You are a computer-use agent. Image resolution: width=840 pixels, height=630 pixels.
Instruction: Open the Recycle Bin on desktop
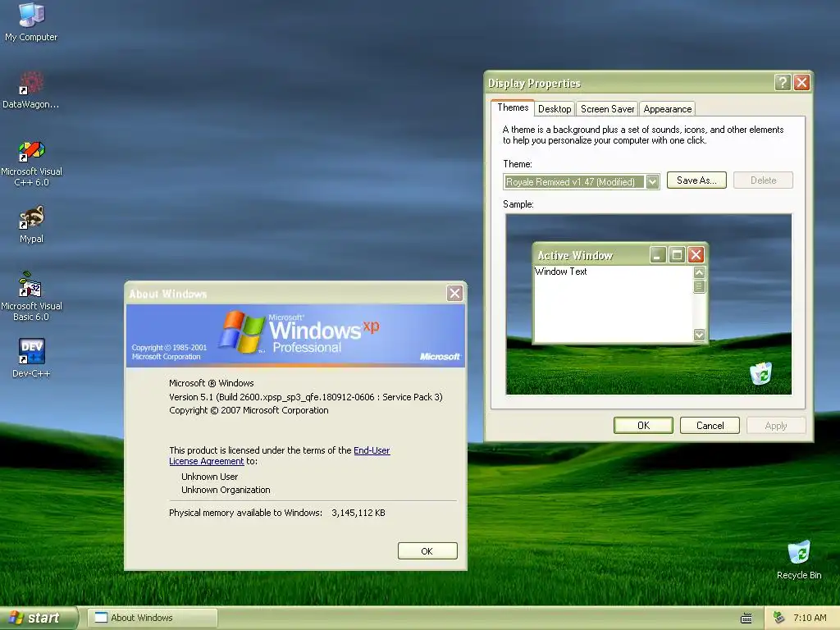[799, 559]
